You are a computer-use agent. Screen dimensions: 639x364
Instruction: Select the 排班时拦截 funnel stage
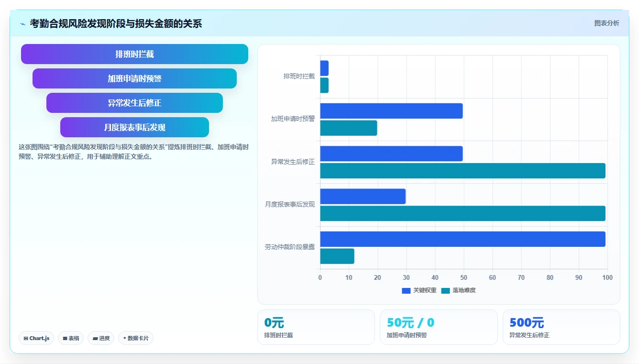[x=134, y=54]
